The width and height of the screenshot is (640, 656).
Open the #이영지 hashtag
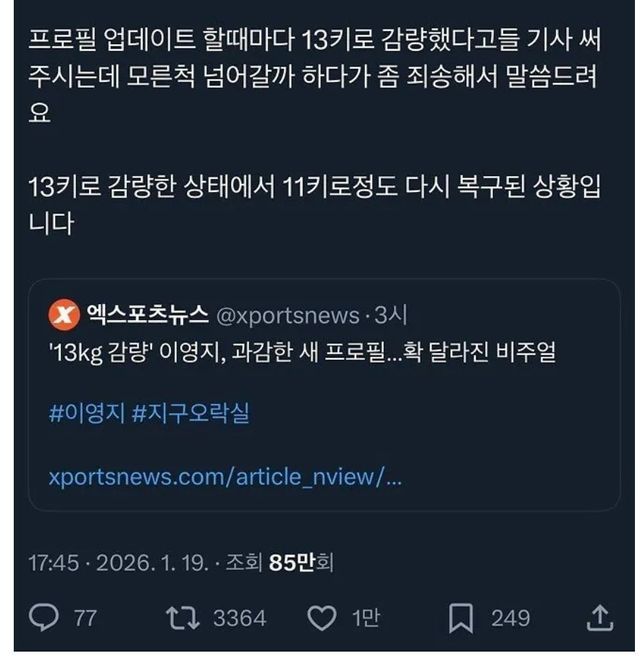click(x=85, y=413)
